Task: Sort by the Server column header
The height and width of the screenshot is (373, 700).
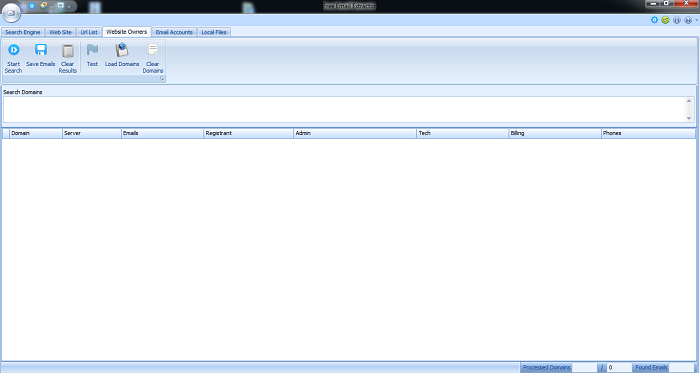Action: (x=92, y=133)
